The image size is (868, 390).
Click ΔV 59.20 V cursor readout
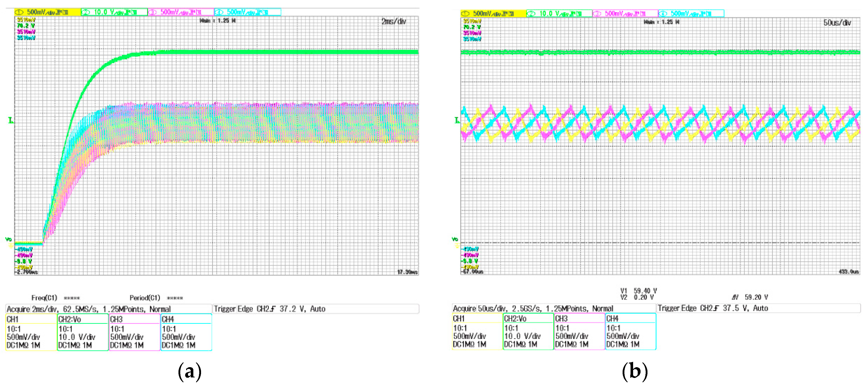click(x=750, y=297)
